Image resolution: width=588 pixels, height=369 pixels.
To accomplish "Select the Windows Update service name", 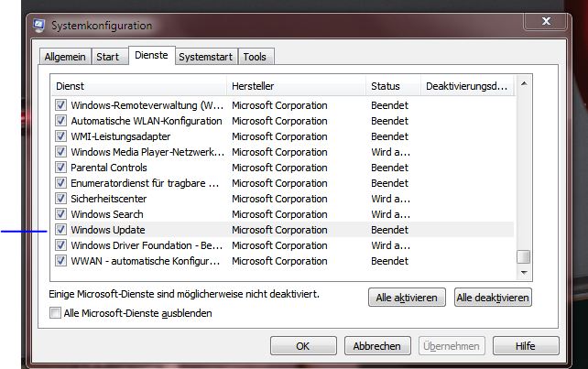I will (x=108, y=230).
